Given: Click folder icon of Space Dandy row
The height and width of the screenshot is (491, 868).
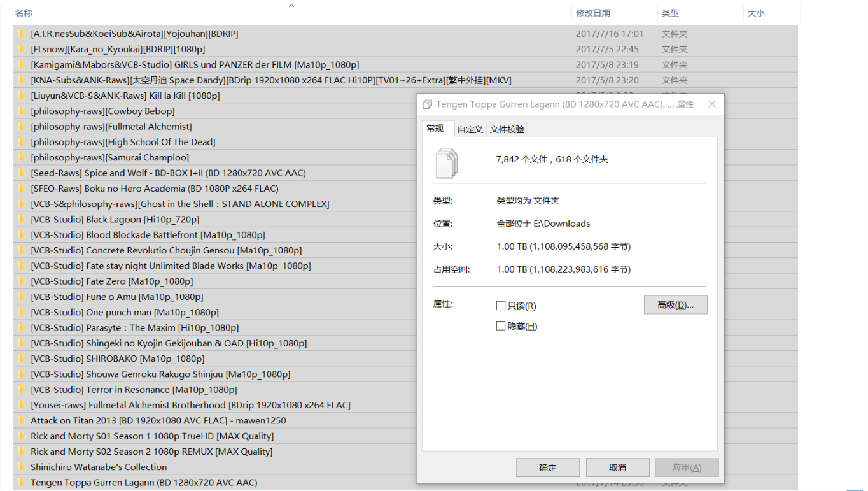Looking at the screenshot, I should pos(21,80).
